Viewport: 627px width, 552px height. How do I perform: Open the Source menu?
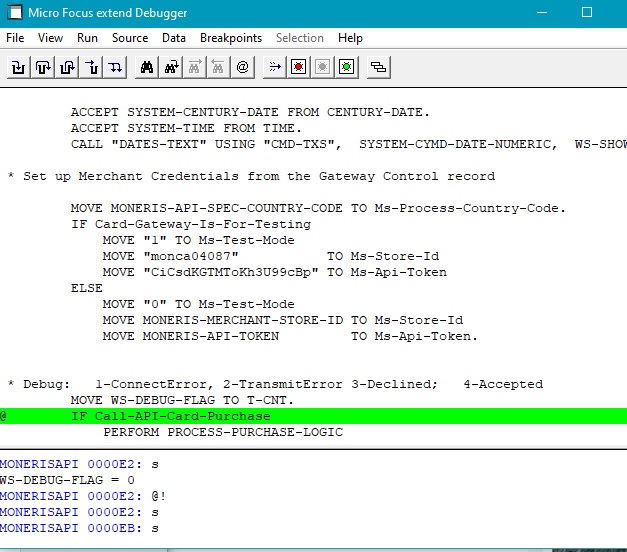click(130, 38)
